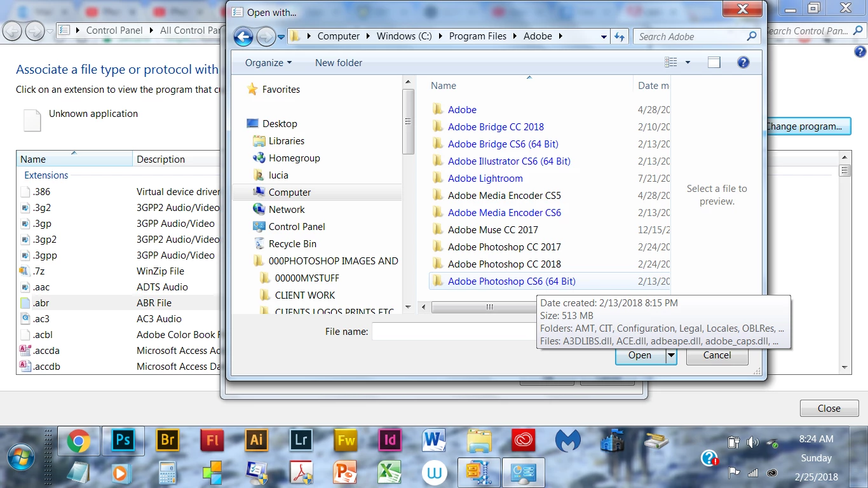Select Adobe Photoshop CC 2018 folder

(x=505, y=264)
